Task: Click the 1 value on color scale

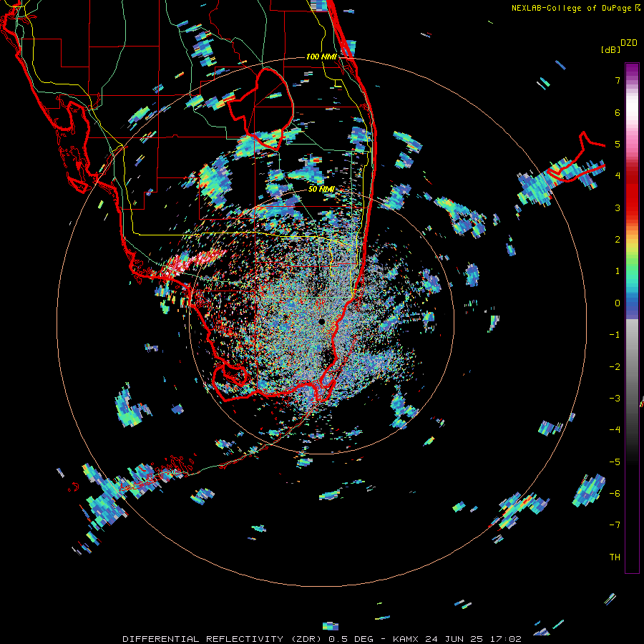Action: pos(618,271)
